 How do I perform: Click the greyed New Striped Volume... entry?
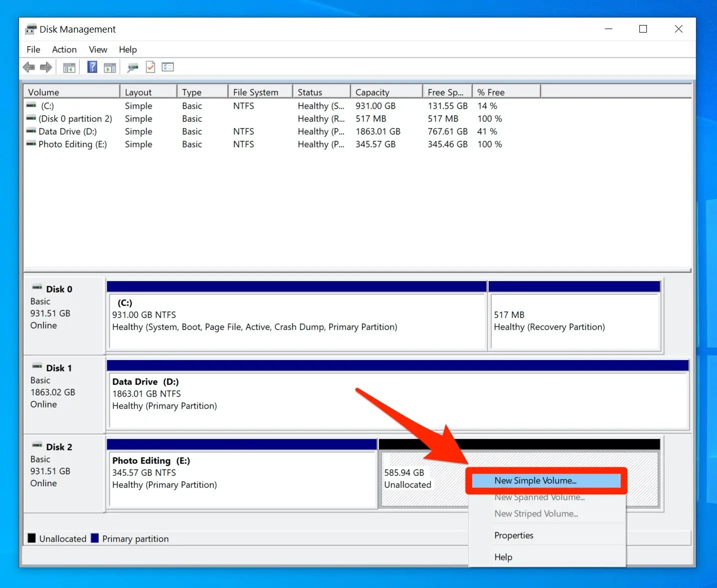coord(547,514)
